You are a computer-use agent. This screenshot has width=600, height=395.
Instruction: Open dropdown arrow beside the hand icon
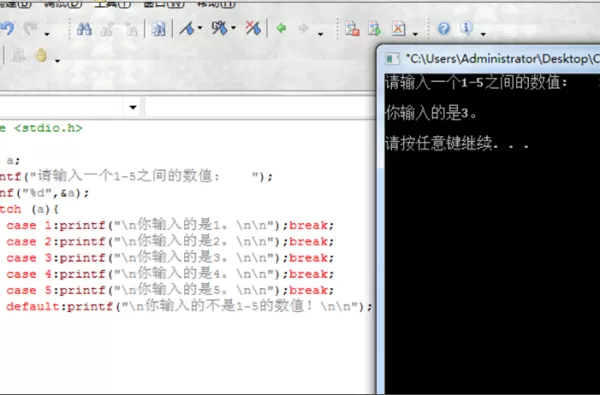(x=57, y=61)
